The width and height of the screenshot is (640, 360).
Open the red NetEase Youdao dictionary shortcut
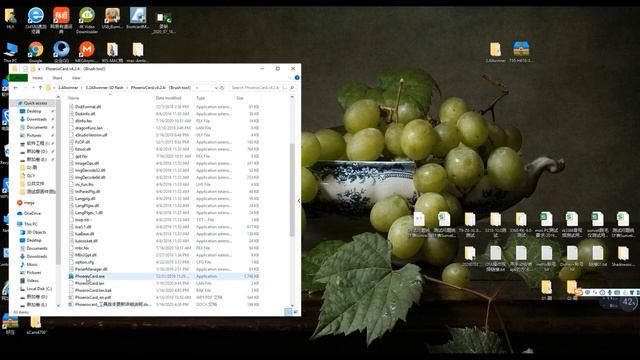click(x=61, y=20)
